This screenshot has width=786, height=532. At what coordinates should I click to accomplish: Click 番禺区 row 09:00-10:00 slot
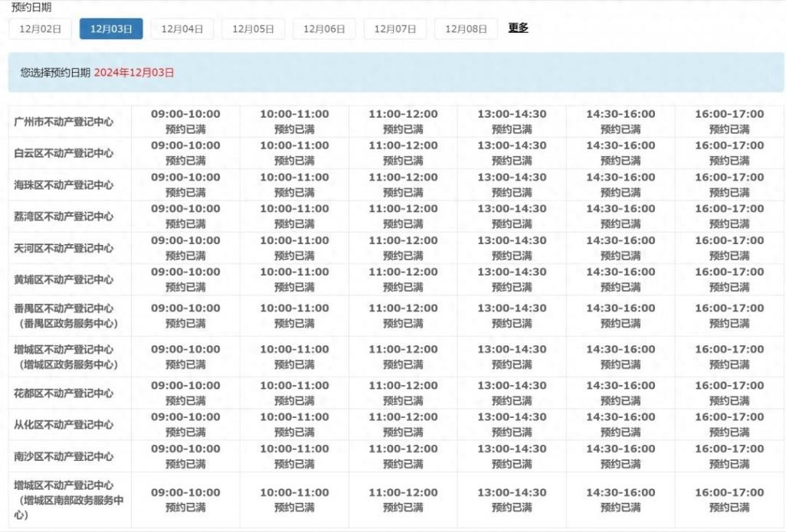click(185, 315)
